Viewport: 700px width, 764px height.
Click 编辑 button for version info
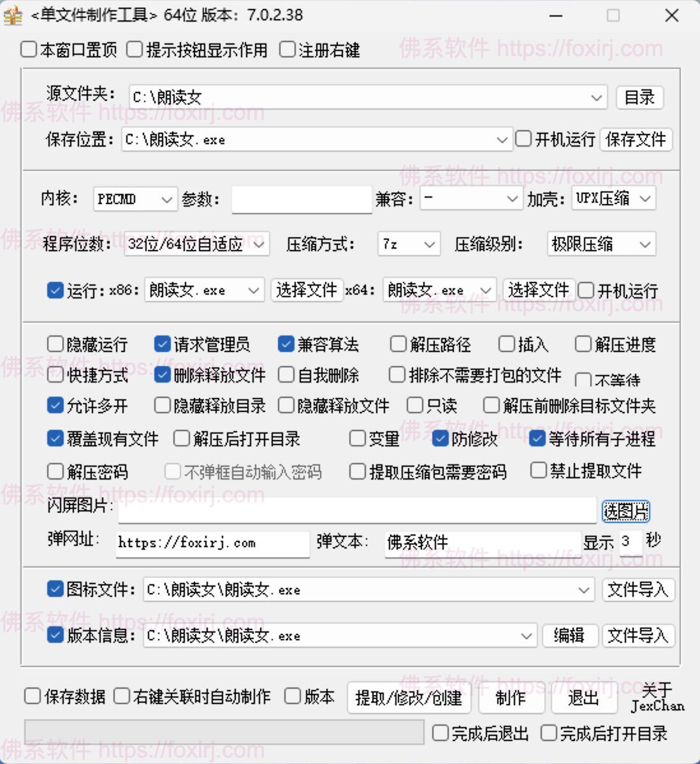click(569, 635)
